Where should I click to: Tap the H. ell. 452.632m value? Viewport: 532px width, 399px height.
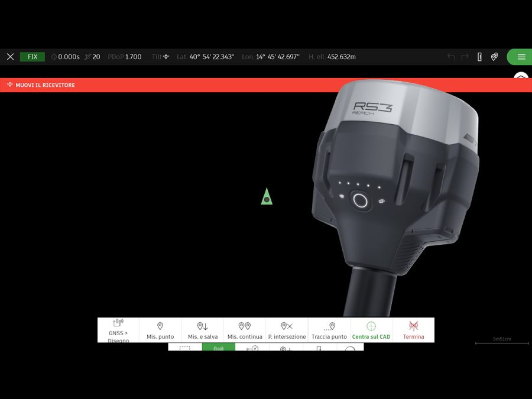tap(332, 57)
